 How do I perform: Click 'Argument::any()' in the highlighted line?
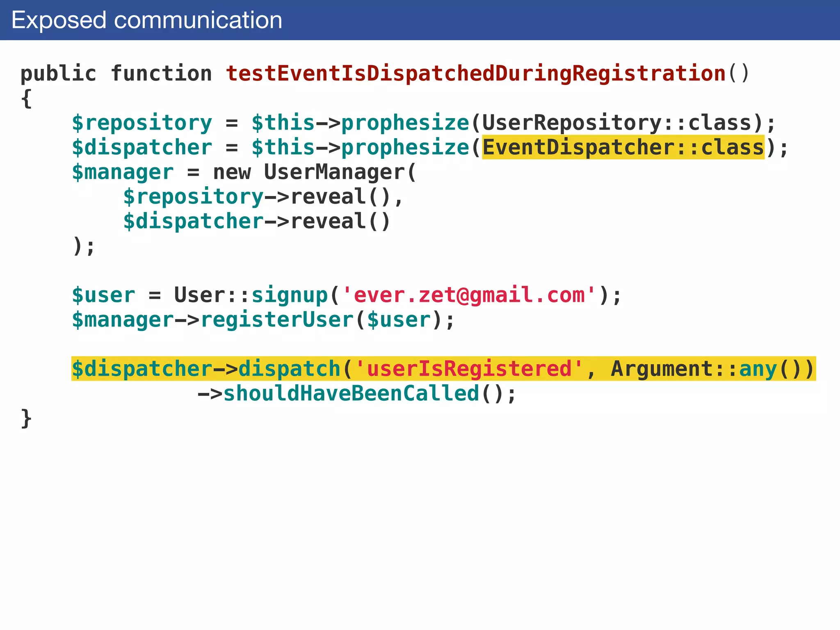click(712, 369)
